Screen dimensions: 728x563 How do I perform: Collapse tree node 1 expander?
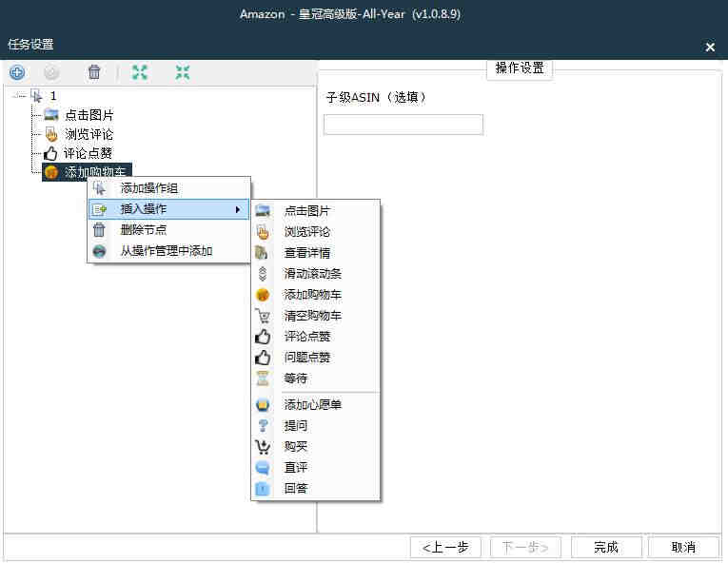coord(19,96)
